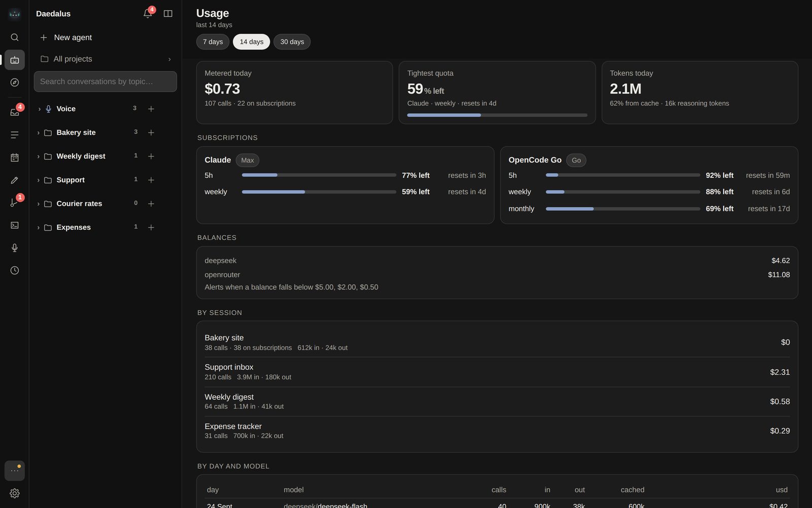Click the OpenCode Go monthly quota bar

coord(623,209)
